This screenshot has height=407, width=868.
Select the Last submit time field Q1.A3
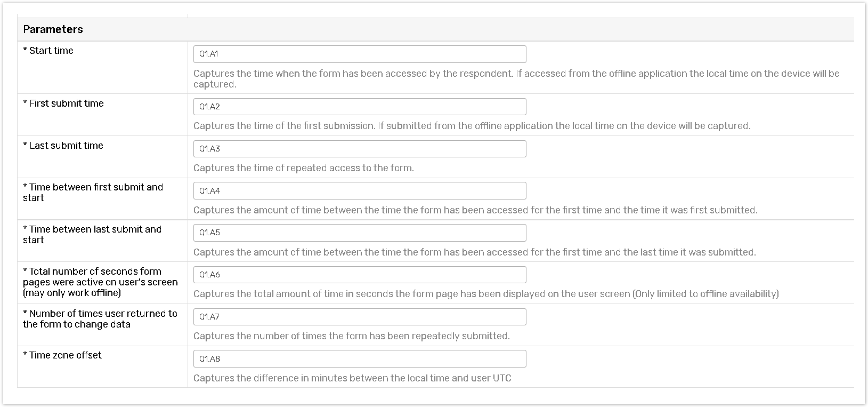pyautogui.click(x=360, y=149)
